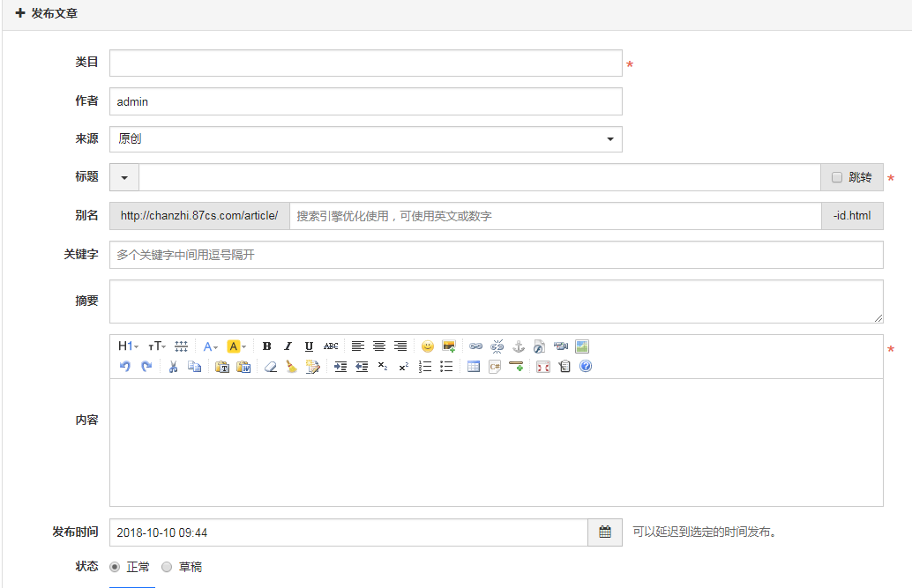Open the text color picker

tap(210, 346)
